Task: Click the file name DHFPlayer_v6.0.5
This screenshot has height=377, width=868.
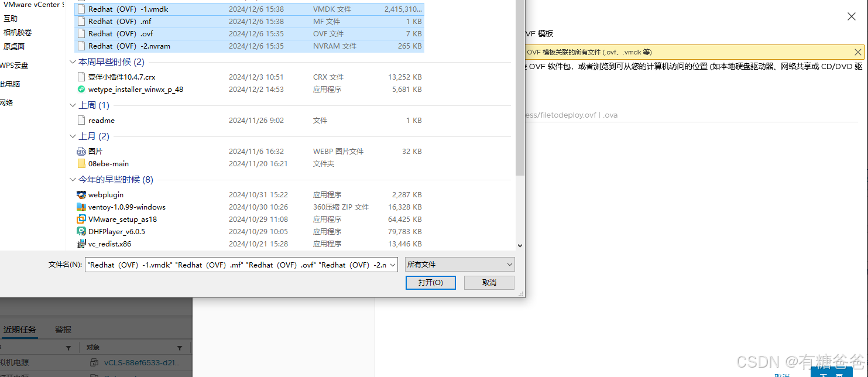Action: (x=116, y=232)
